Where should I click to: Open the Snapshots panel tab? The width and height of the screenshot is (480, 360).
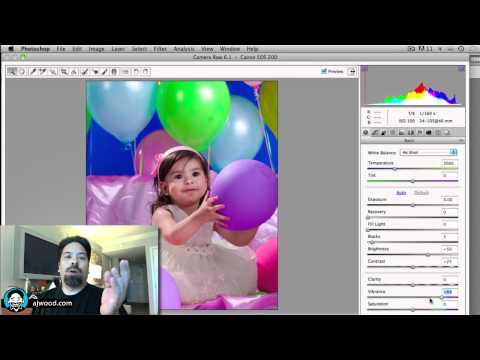pyautogui.click(x=447, y=132)
